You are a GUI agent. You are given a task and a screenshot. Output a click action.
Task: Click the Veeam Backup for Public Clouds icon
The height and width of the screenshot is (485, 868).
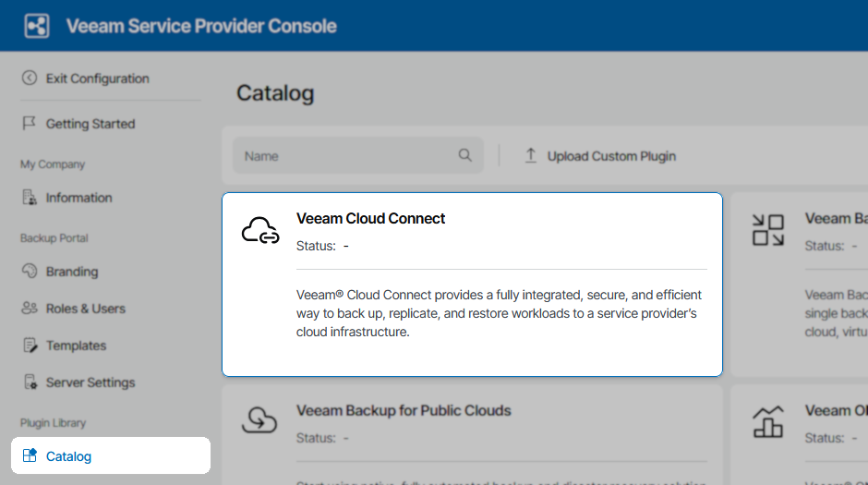[259, 419]
